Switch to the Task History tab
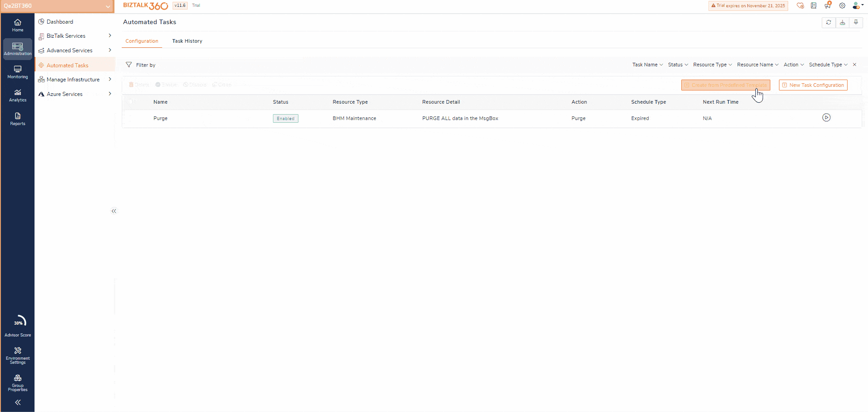This screenshot has width=868, height=412. coord(187,41)
